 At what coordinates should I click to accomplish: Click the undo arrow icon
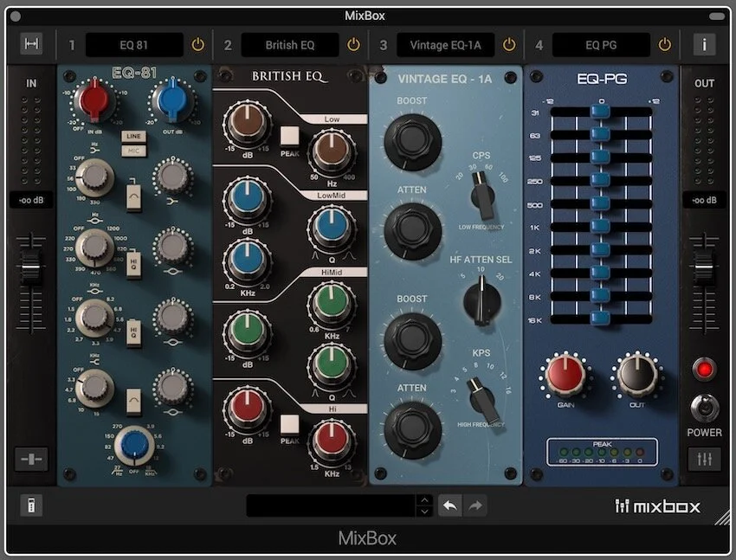point(449,505)
